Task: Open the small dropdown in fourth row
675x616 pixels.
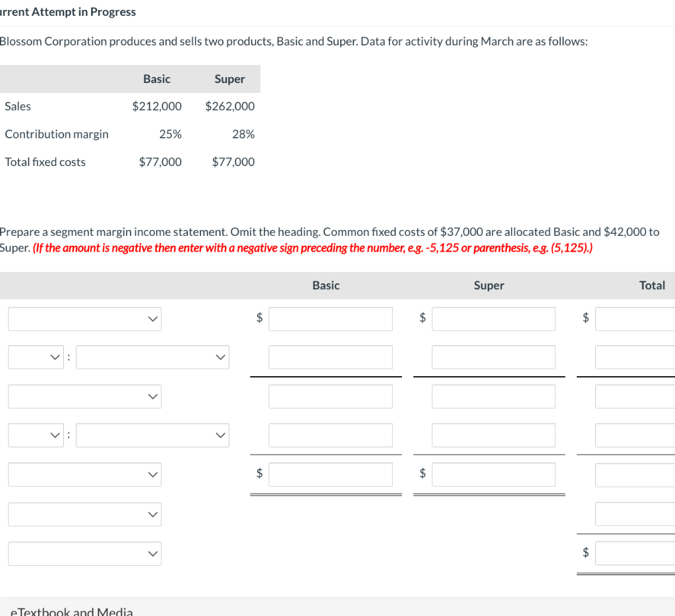Action: [36, 435]
